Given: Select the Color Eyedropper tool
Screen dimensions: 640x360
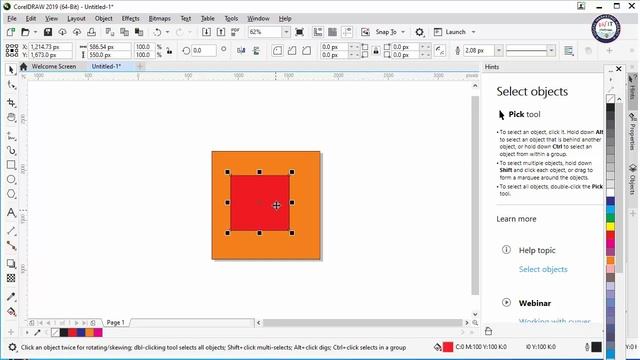Looking at the screenshot, I should pos(11,297).
